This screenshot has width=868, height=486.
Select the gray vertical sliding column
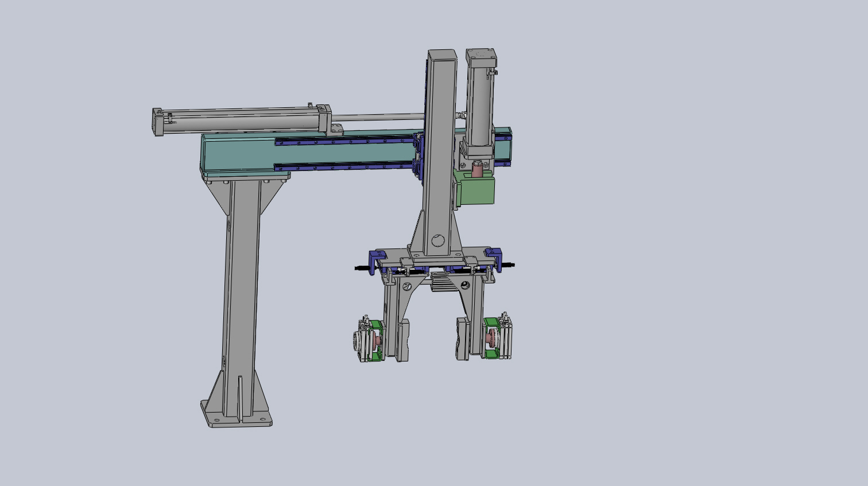tap(440, 152)
